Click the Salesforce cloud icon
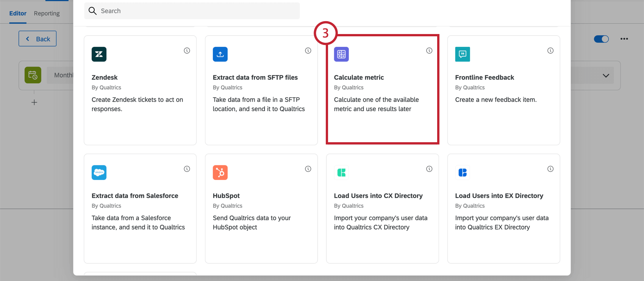Viewport: 644px width, 281px height. click(99, 172)
